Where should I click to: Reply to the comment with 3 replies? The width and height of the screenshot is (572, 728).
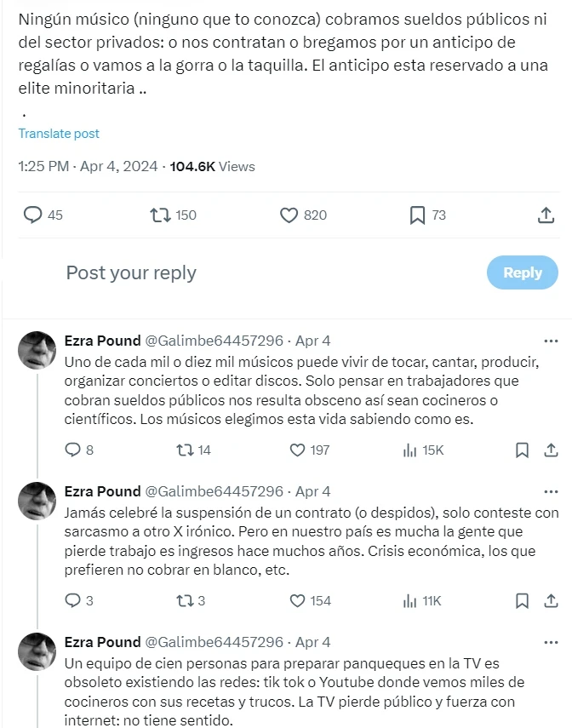(72, 600)
